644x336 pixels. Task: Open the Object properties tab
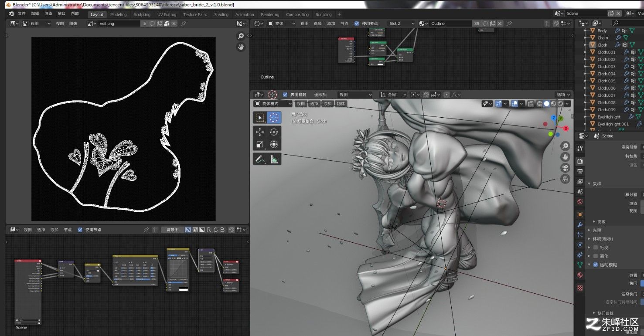click(x=580, y=214)
